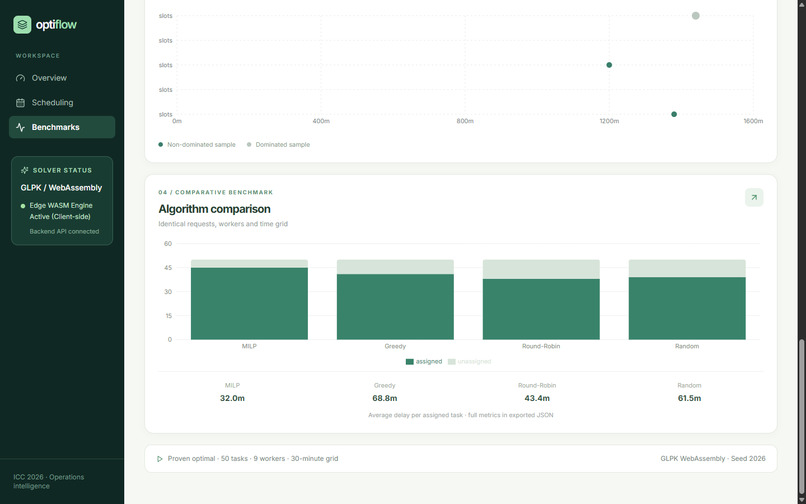
Task: Click the Round-Robin unassigned bar segment
Action: pyautogui.click(x=541, y=269)
